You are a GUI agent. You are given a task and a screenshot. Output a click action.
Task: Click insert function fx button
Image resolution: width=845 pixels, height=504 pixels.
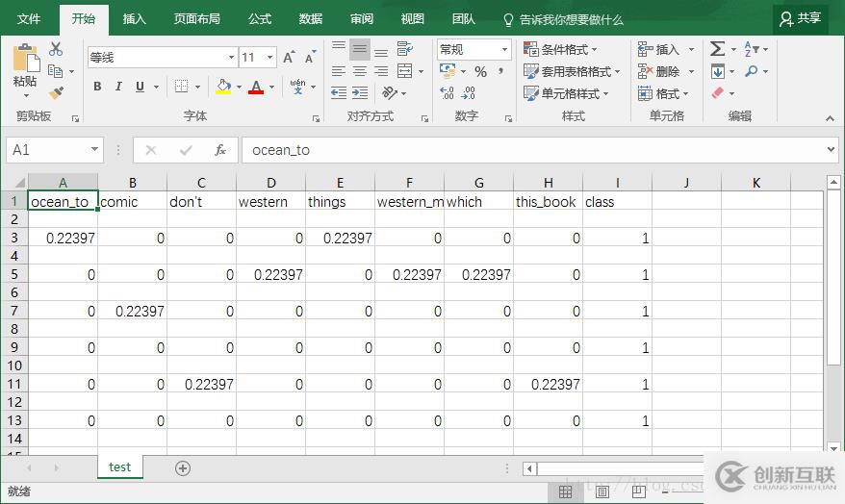[x=219, y=150]
